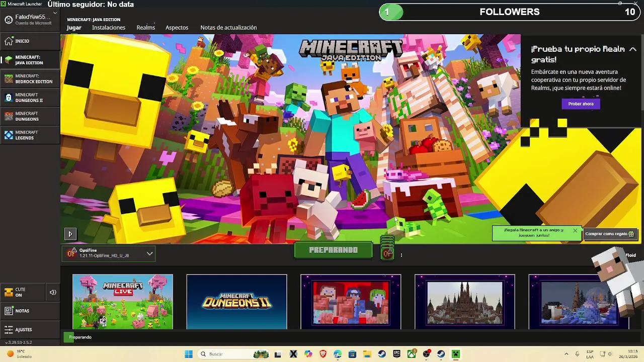644x362 pixels.
Task: Open the FatedYew55 Microsoft account menu
Action: pyautogui.click(x=30, y=20)
